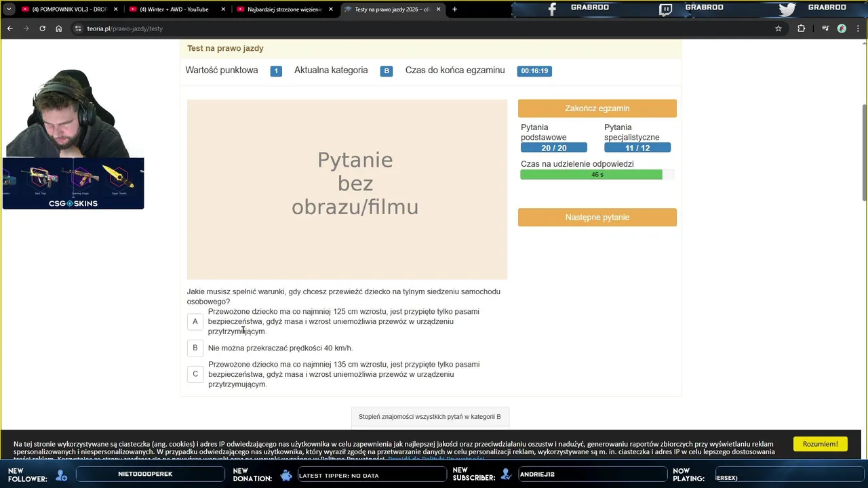Screen dimensions: 868x488
Task: Select answer C
Action: pos(195,374)
